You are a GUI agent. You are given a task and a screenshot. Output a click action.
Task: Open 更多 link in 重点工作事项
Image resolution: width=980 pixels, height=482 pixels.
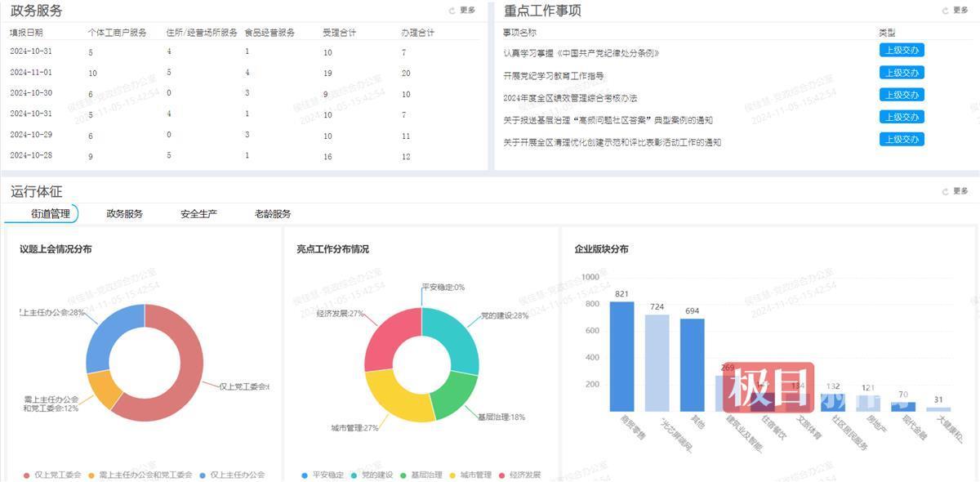point(961,10)
